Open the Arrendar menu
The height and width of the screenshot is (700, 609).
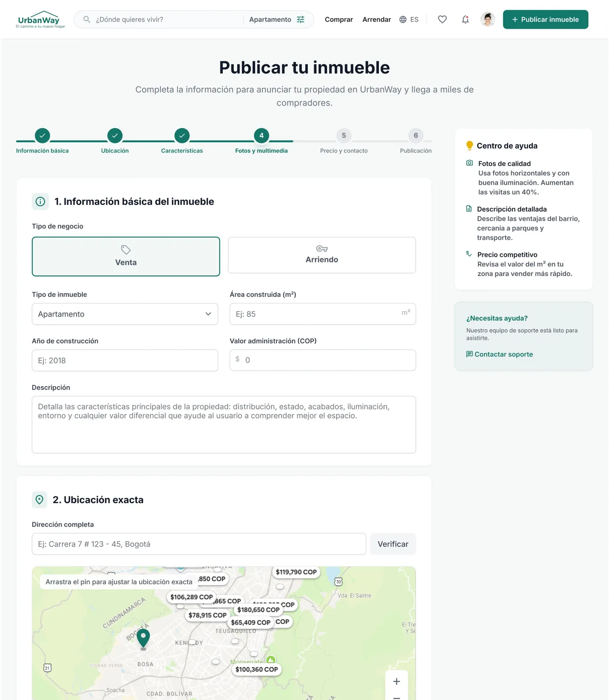(x=377, y=20)
